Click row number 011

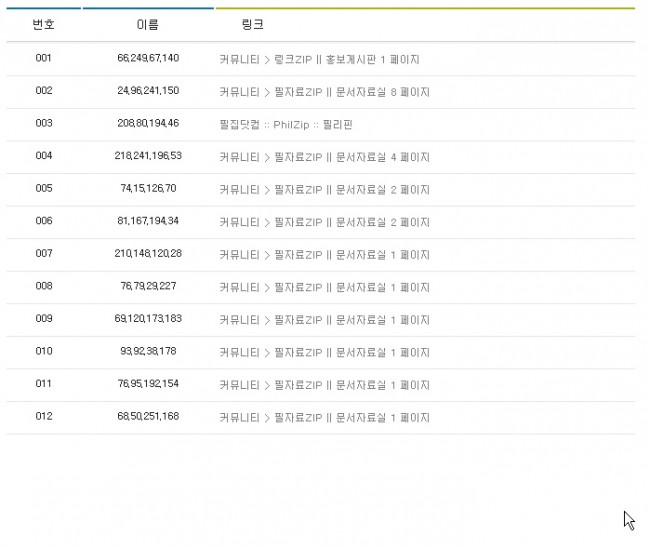coord(44,383)
